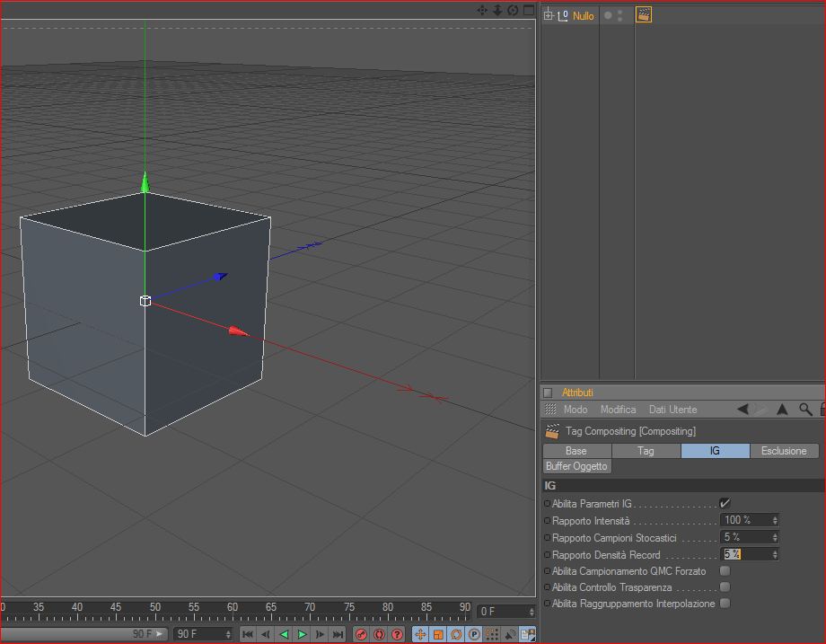Click the search magnifier in Attributi panel
Screen dimensions: 826x644
coord(805,410)
